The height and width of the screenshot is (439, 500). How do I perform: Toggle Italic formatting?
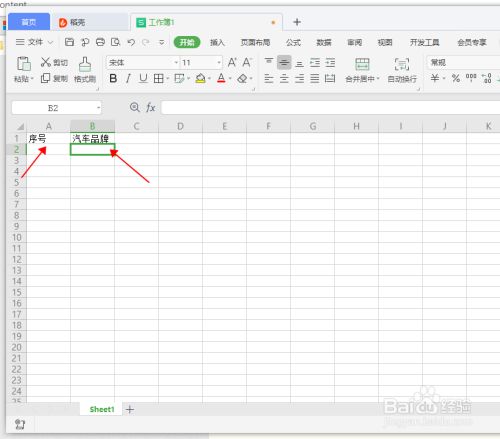coord(128,78)
